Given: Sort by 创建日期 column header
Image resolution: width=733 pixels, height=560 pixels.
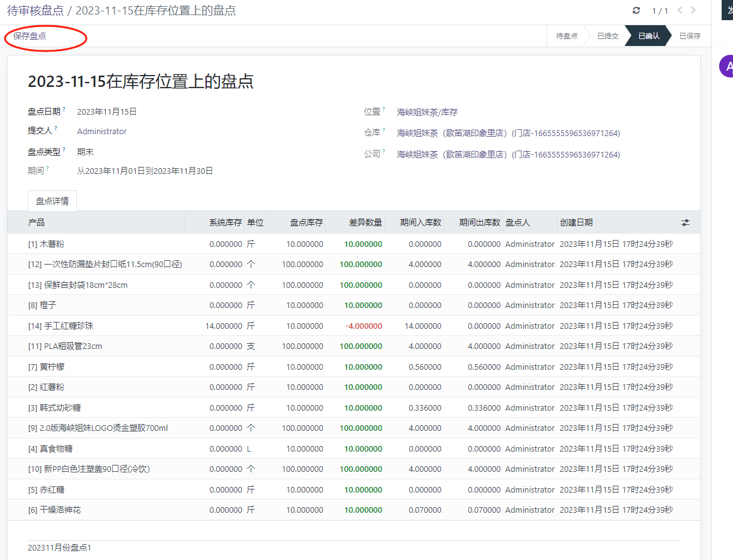Looking at the screenshot, I should (x=576, y=223).
